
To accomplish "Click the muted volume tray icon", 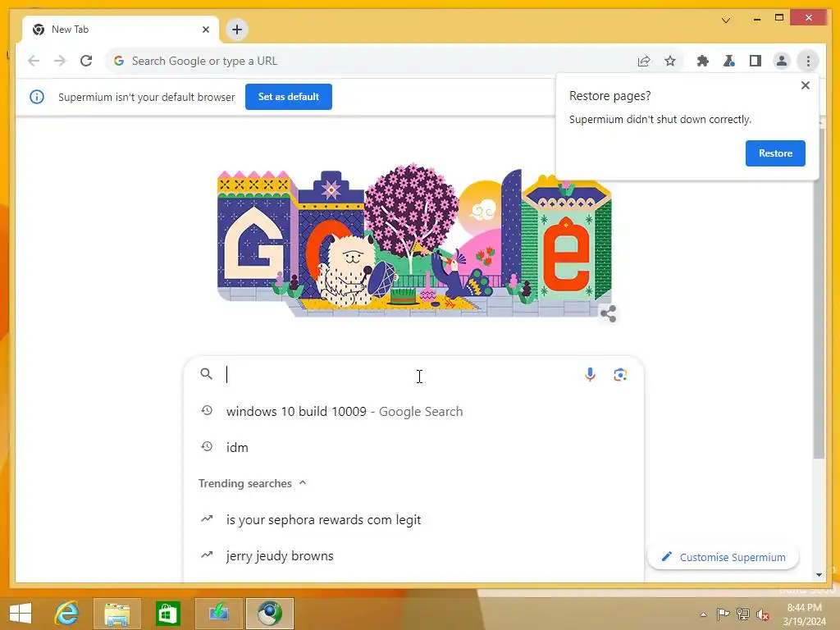I will pyautogui.click(x=763, y=614).
